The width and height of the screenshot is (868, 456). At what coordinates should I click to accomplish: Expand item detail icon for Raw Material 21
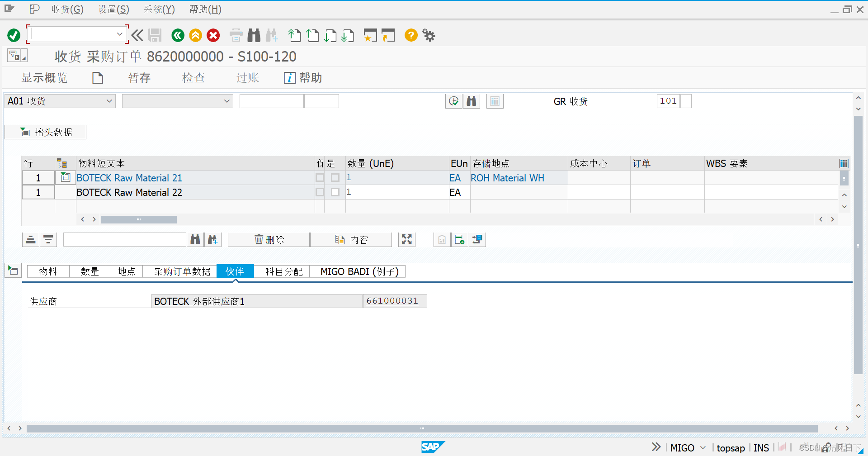point(66,177)
